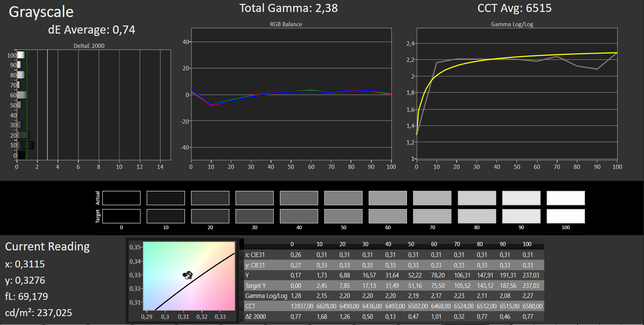Choose the Target swatch for level 70
The width and height of the screenshot is (644, 325).
(432, 216)
